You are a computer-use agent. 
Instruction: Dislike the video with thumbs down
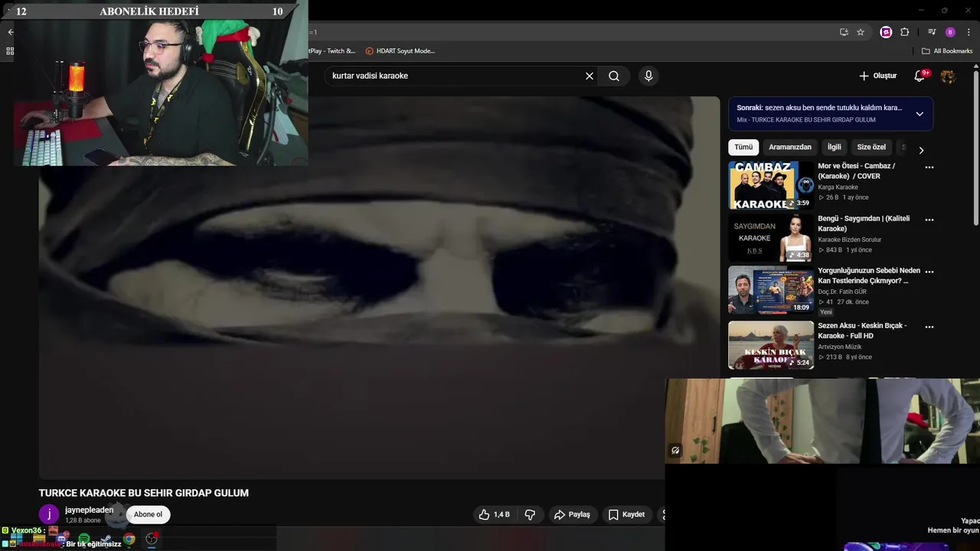pyautogui.click(x=530, y=514)
